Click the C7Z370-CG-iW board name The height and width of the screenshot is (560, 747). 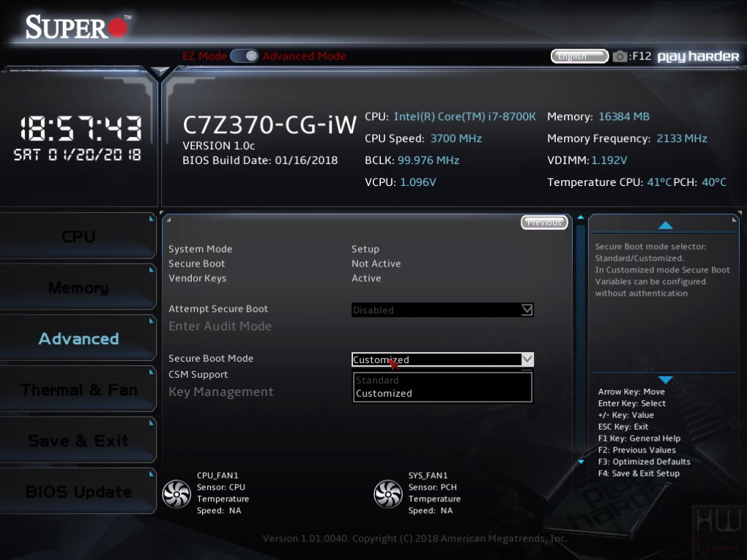coord(270,124)
